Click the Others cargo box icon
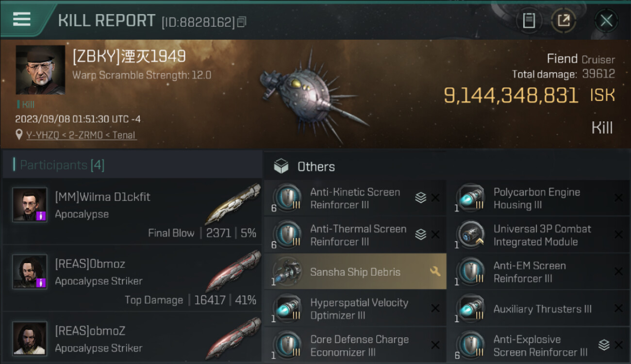631x364 pixels. (x=281, y=166)
